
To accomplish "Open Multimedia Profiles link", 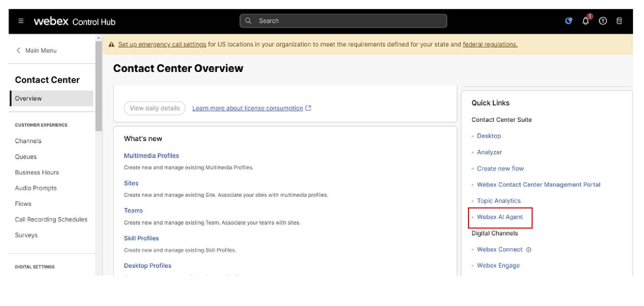I will click(x=151, y=156).
